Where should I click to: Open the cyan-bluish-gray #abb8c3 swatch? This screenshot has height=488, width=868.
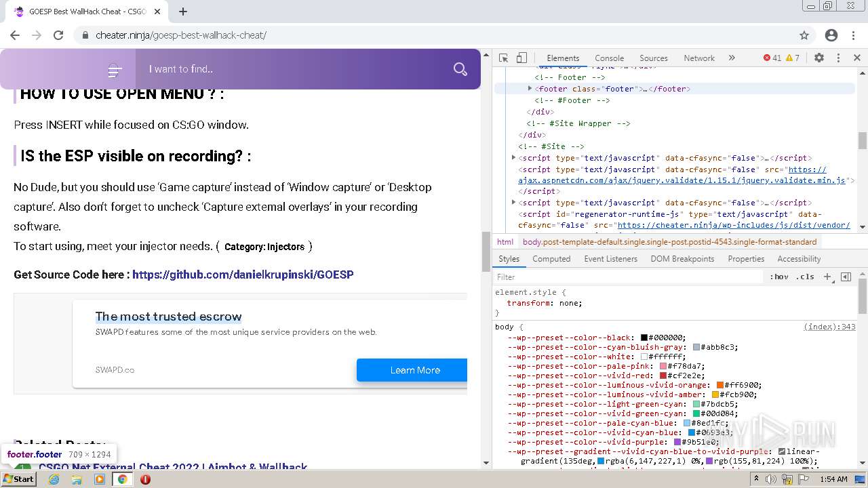coord(696,347)
